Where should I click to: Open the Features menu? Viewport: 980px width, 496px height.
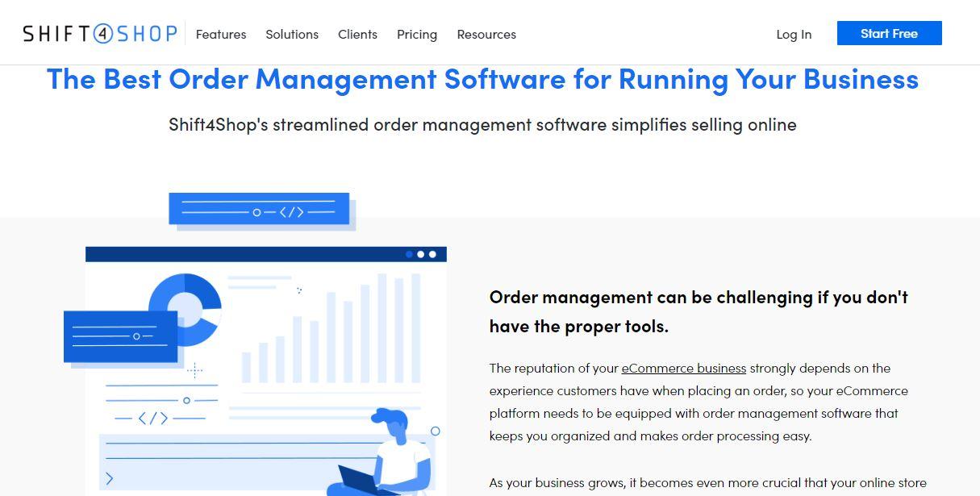[221, 34]
